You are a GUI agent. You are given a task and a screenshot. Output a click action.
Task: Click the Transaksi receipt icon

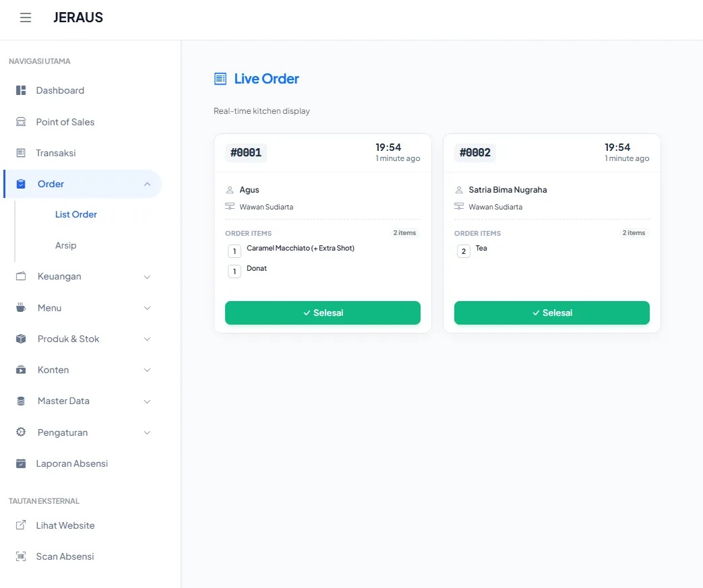click(21, 153)
